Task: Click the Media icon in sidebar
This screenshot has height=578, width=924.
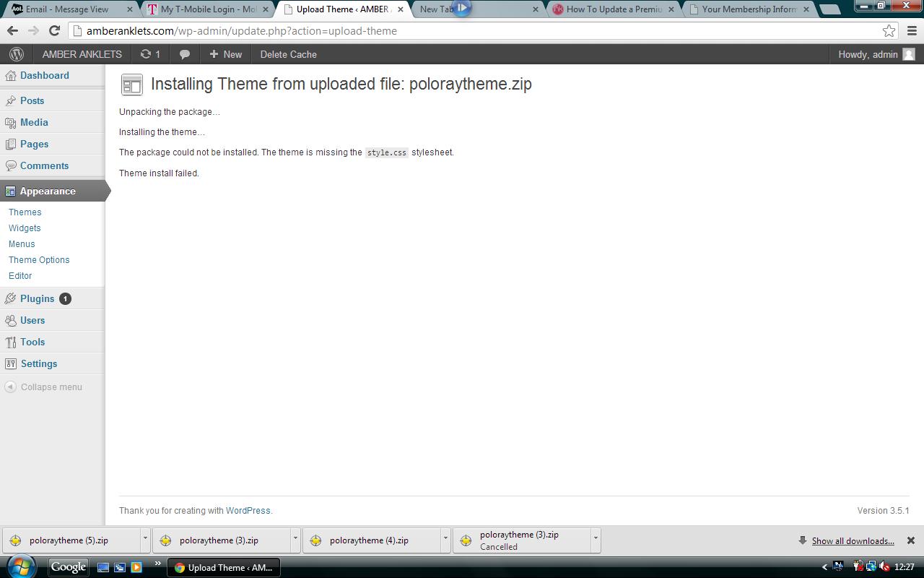Action: click(x=10, y=122)
